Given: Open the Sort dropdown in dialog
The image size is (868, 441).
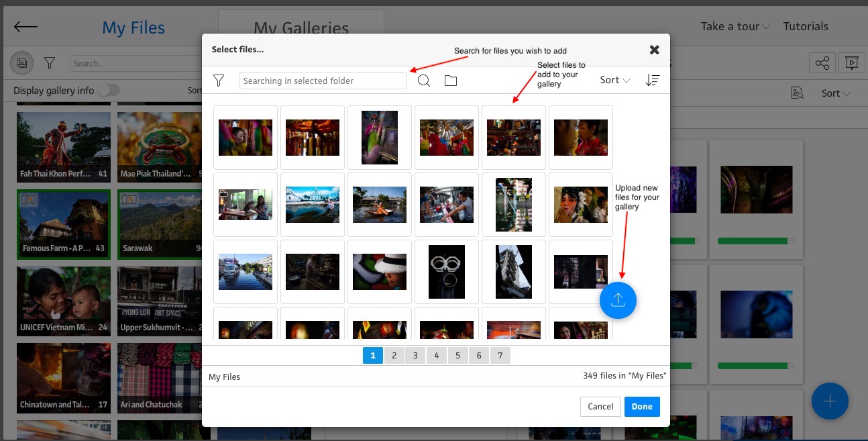Looking at the screenshot, I should click(615, 80).
